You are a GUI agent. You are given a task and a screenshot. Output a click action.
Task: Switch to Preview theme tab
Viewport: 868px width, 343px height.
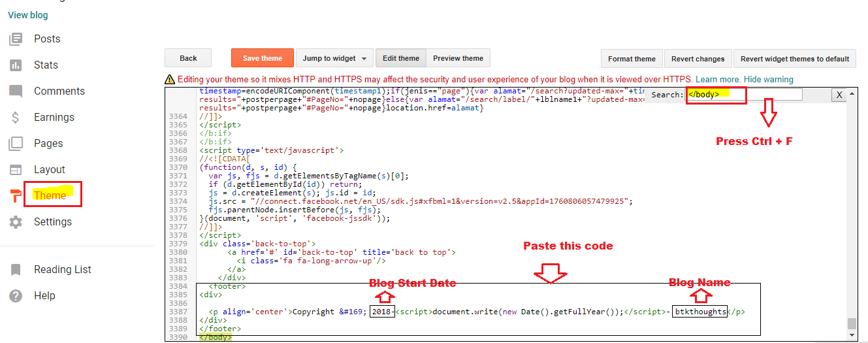(x=458, y=58)
